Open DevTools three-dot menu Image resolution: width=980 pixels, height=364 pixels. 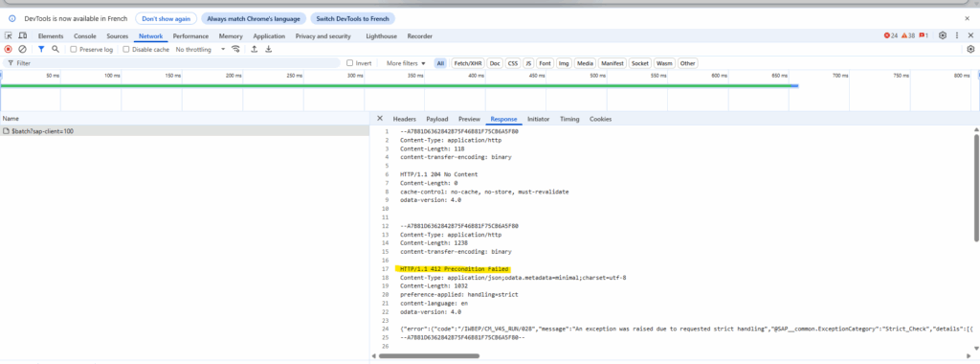pyautogui.click(x=957, y=35)
